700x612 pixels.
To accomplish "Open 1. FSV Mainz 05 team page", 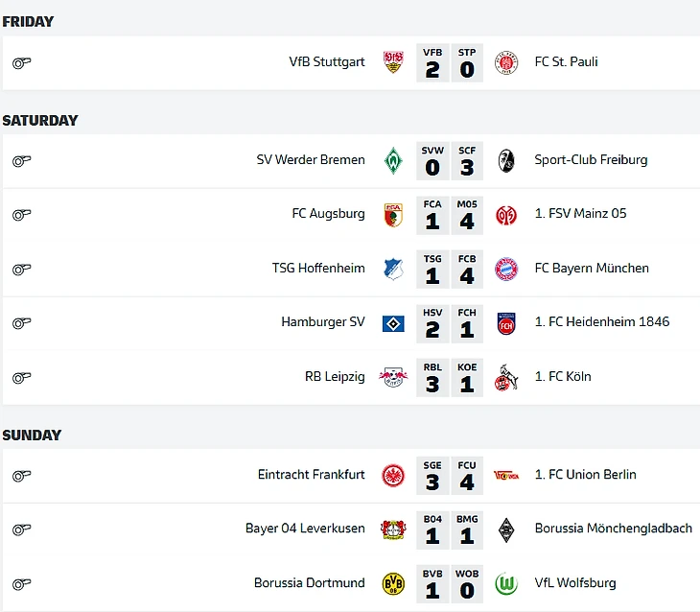I will (x=580, y=214).
